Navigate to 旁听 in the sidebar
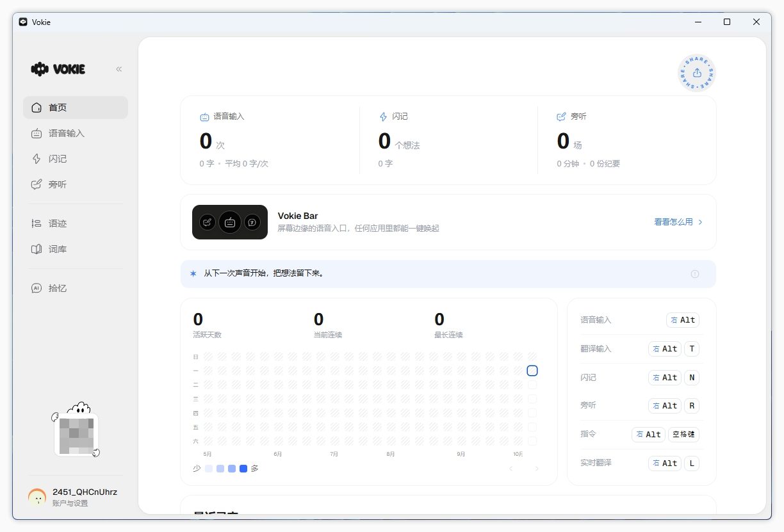Screen dimensions: 784x532 76,184
